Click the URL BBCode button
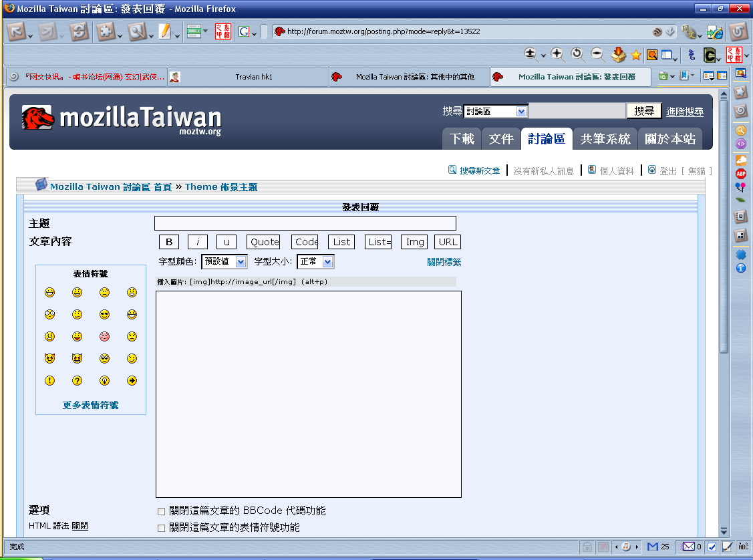The width and height of the screenshot is (753, 560). pos(448,242)
